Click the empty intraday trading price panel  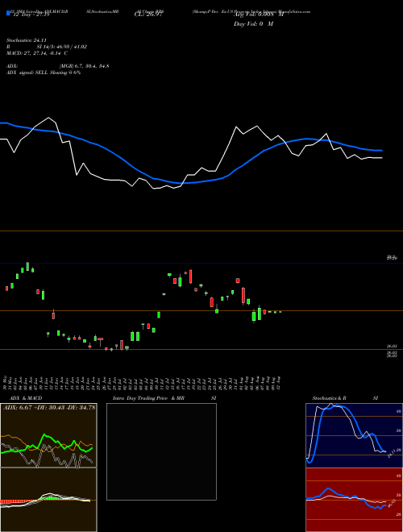pos(161,451)
